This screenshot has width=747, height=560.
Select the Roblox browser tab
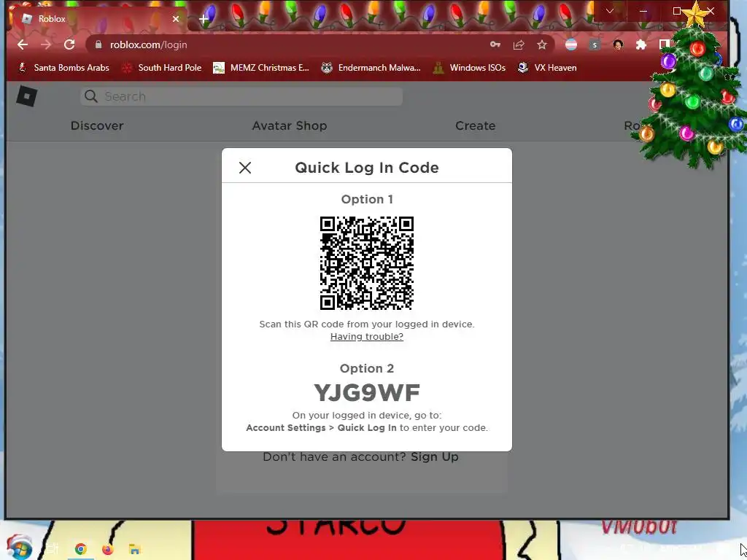98,19
